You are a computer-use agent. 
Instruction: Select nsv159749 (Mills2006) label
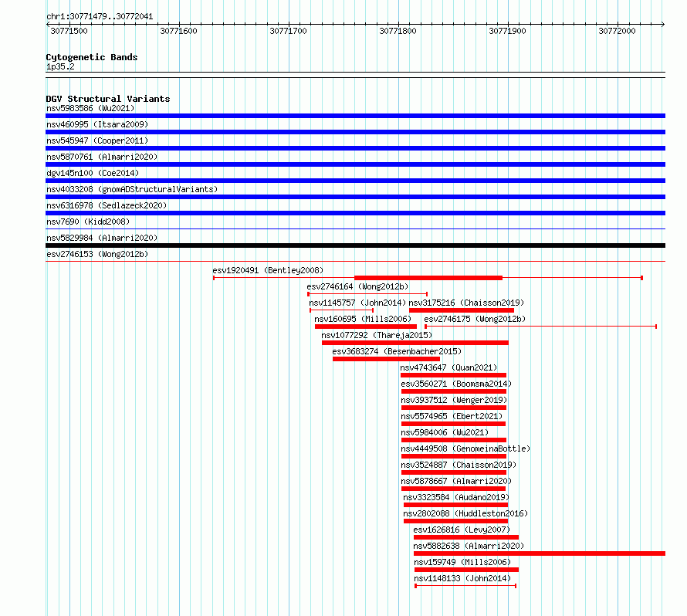click(x=462, y=562)
